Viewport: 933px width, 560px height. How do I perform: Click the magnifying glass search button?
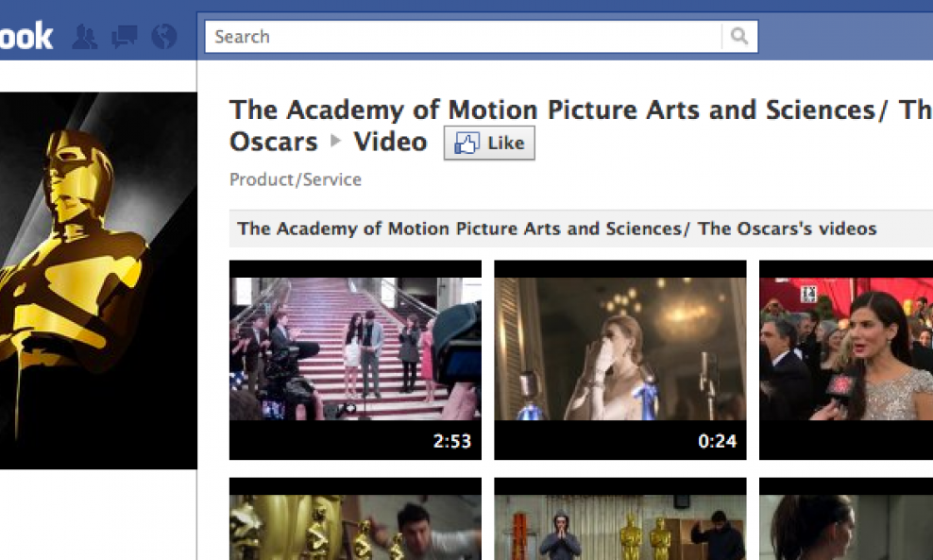(x=739, y=37)
